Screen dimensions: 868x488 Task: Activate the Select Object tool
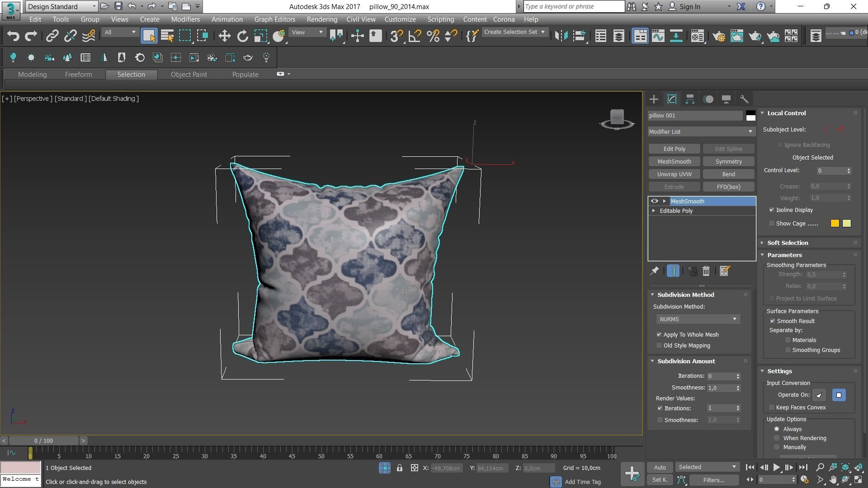(x=149, y=36)
